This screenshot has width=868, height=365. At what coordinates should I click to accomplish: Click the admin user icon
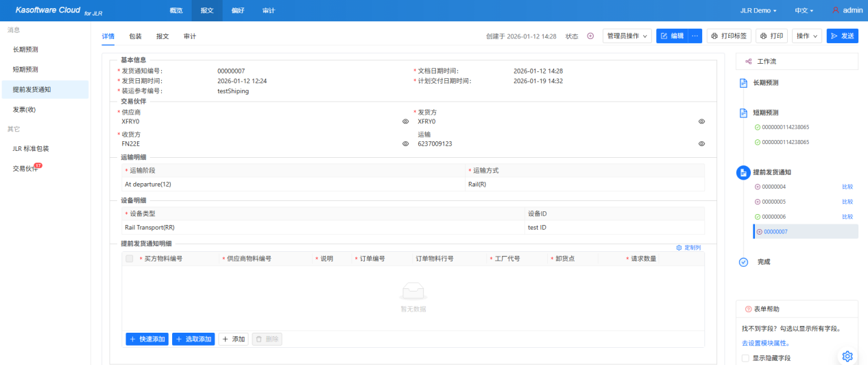pos(835,10)
